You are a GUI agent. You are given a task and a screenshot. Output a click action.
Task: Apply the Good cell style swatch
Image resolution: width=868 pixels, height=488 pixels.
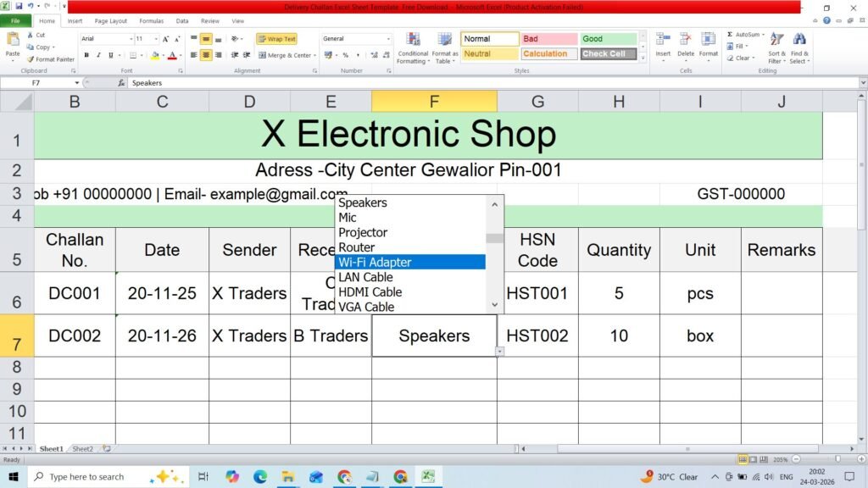pos(609,39)
